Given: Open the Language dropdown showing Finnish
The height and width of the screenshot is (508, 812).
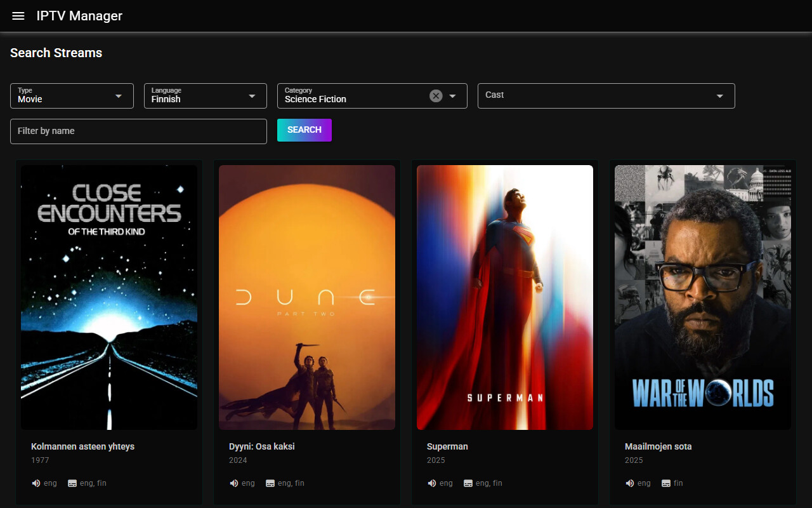Looking at the screenshot, I should [206, 96].
